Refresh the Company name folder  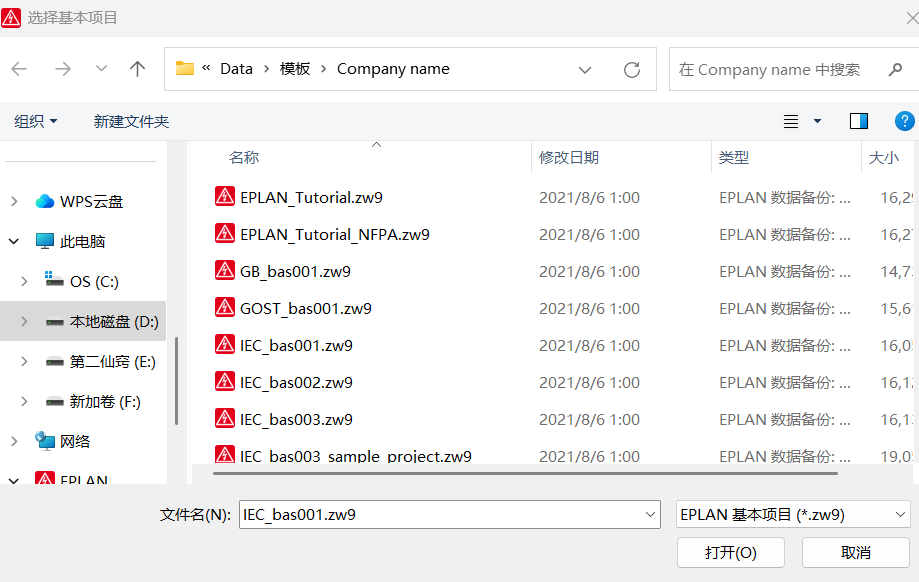tap(632, 70)
